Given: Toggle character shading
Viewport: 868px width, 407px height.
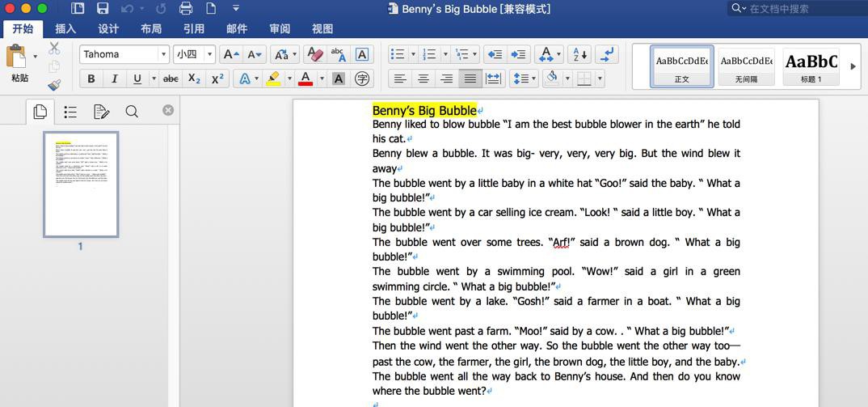Looking at the screenshot, I should coord(339,78).
